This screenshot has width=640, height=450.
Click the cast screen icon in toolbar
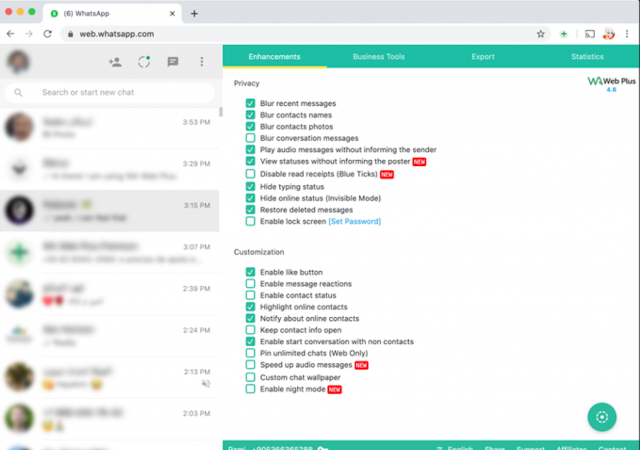pyautogui.click(x=589, y=34)
